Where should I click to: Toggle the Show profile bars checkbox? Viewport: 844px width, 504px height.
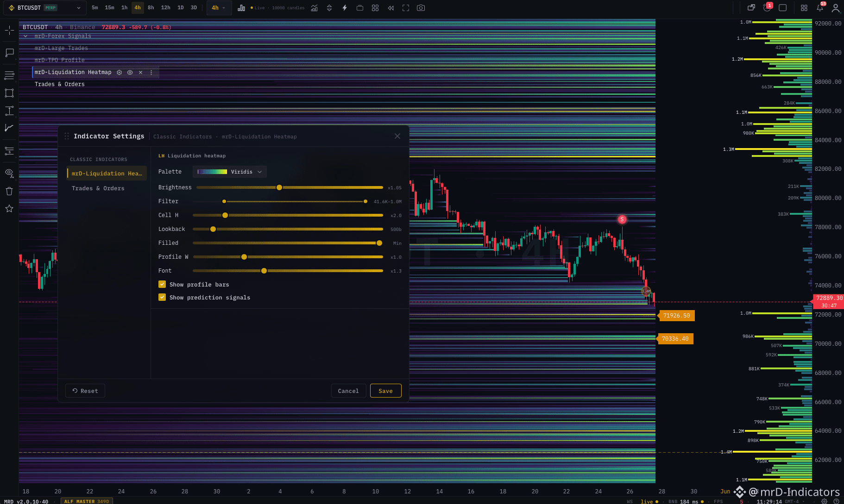(x=162, y=285)
